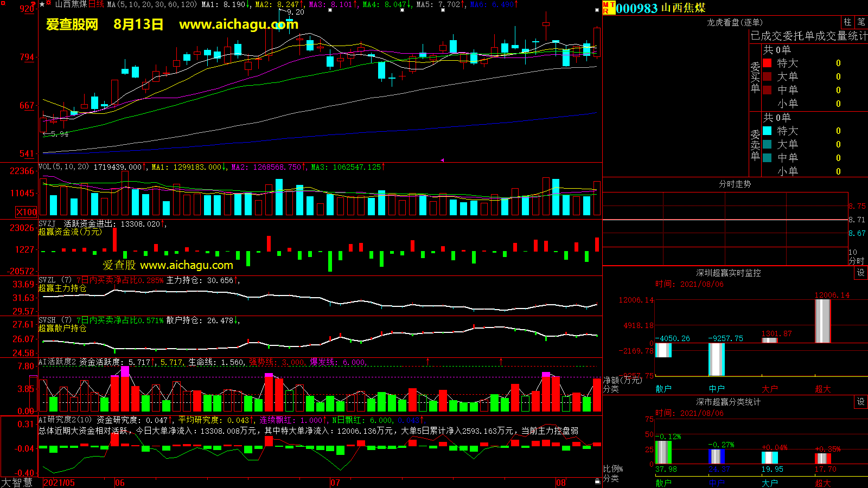The height and width of the screenshot is (488, 868).
Task: Click the red 特大 buy order color swatch
Action: click(x=767, y=63)
